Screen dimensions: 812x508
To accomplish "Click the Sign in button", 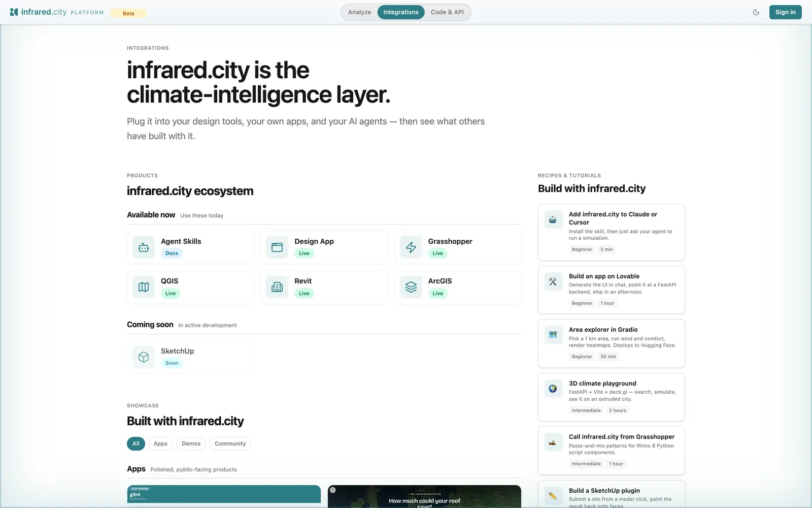I will tap(785, 12).
